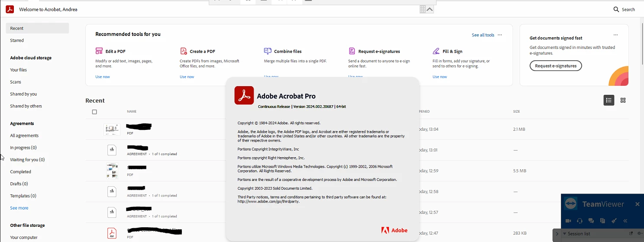The image size is (644, 242).
Task: Open the TeamViewer chat icon
Action: [591, 221]
